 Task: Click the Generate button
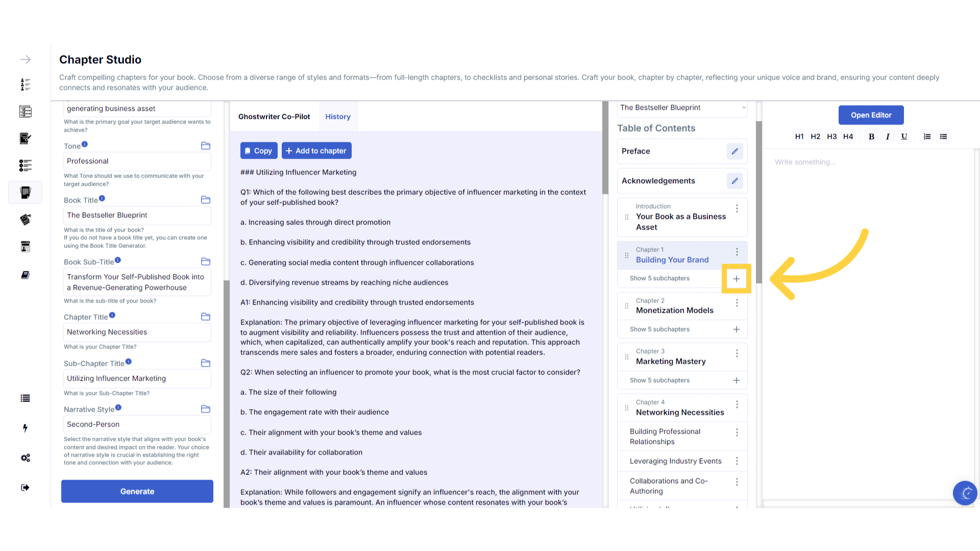pos(137,491)
